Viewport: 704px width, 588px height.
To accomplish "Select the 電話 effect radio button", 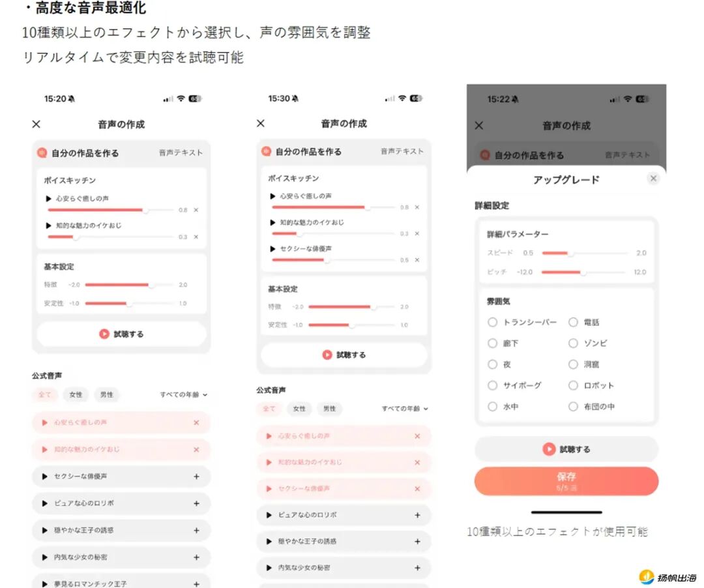I will coord(574,322).
